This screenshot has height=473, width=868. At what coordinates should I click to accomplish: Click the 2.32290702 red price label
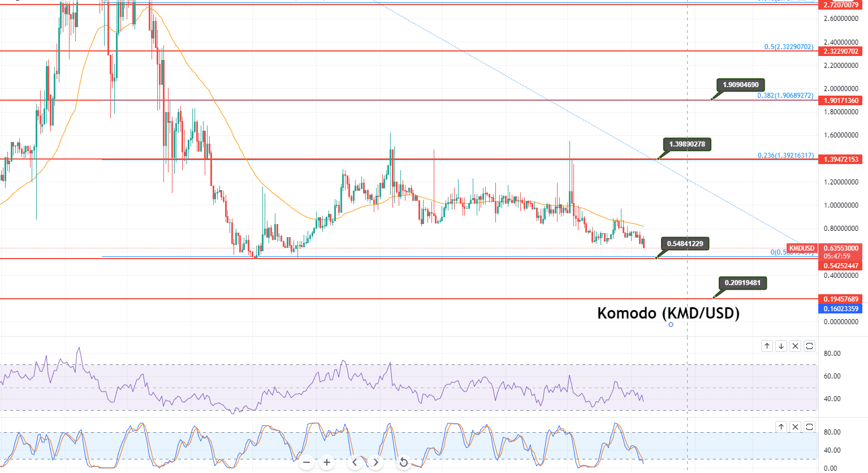[x=841, y=51]
